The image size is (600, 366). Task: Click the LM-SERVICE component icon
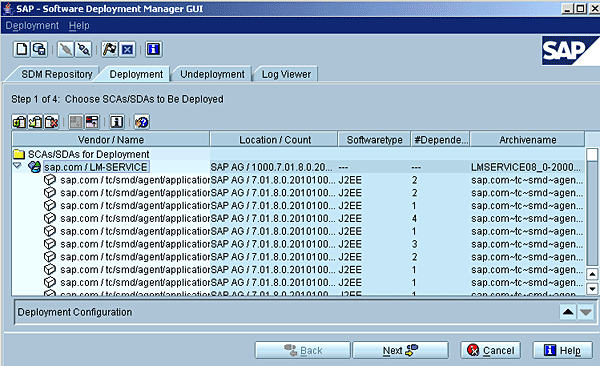[34, 167]
